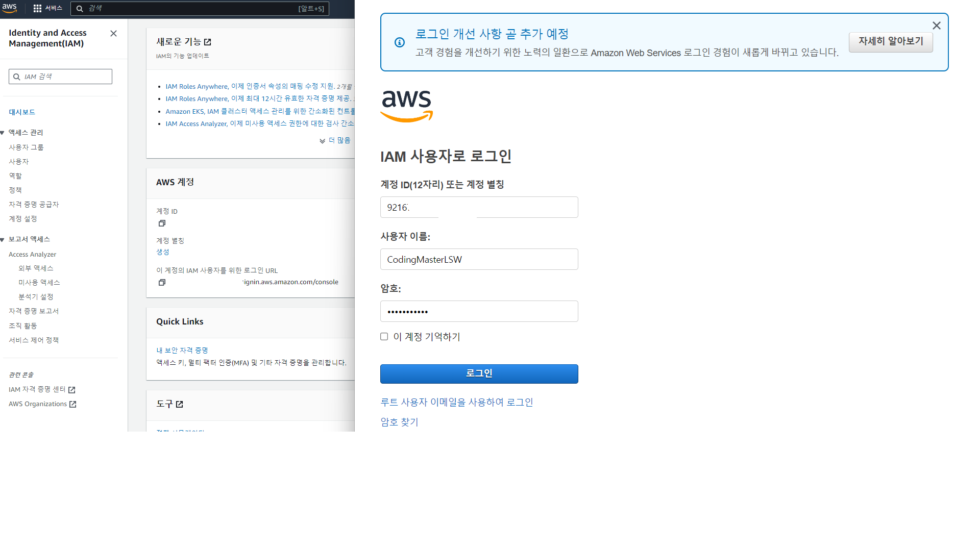
Task: Open the services grid menu icon
Action: tap(37, 8)
